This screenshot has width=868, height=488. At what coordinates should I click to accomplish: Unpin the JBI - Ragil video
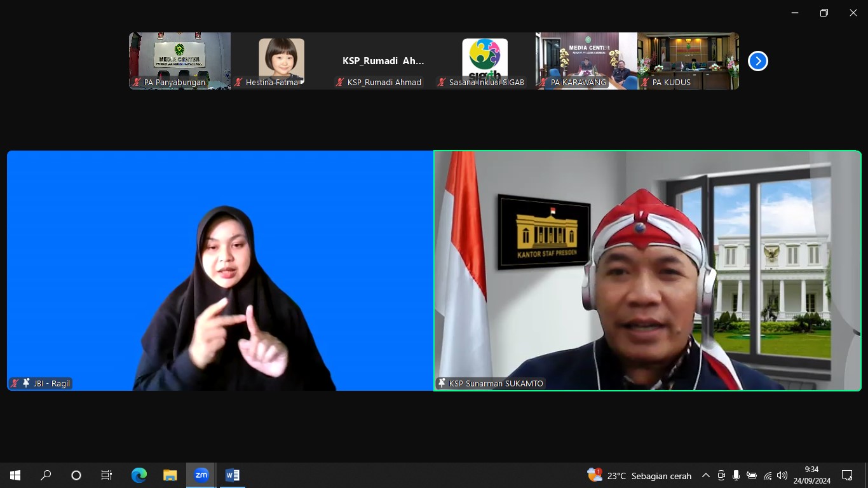coord(25,383)
